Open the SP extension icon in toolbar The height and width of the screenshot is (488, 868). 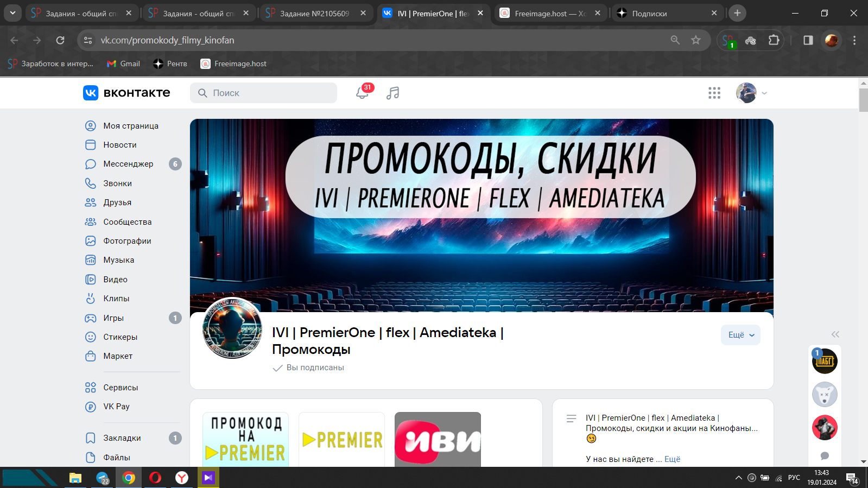click(x=728, y=40)
